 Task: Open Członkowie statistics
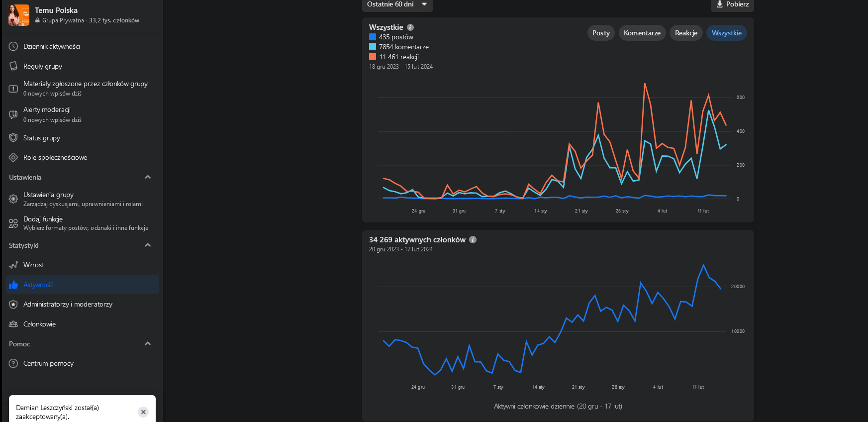pyautogui.click(x=82, y=324)
